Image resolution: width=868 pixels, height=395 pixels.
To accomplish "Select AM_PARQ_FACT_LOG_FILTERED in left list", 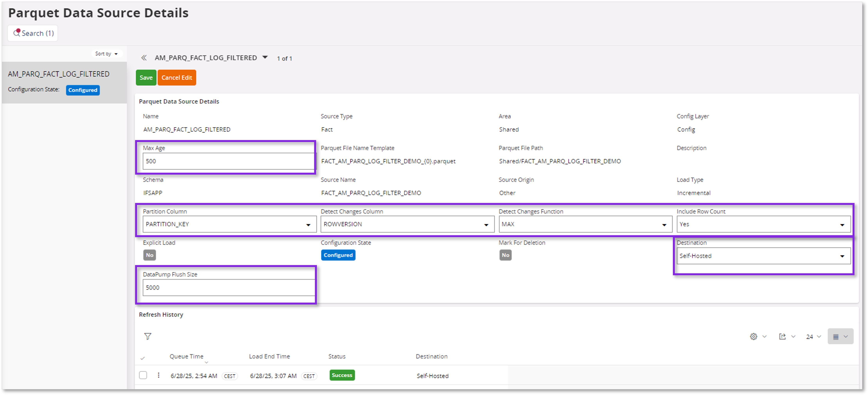I will pyautogui.click(x=59, y=74).
